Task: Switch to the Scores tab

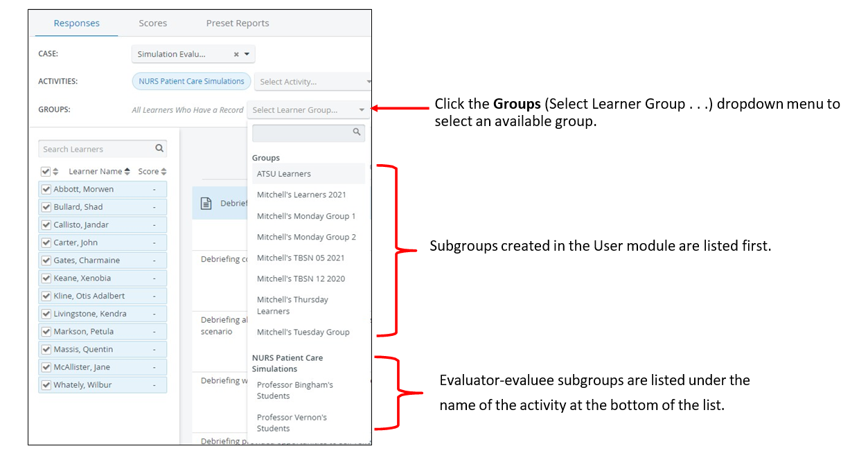Action: 153,23
